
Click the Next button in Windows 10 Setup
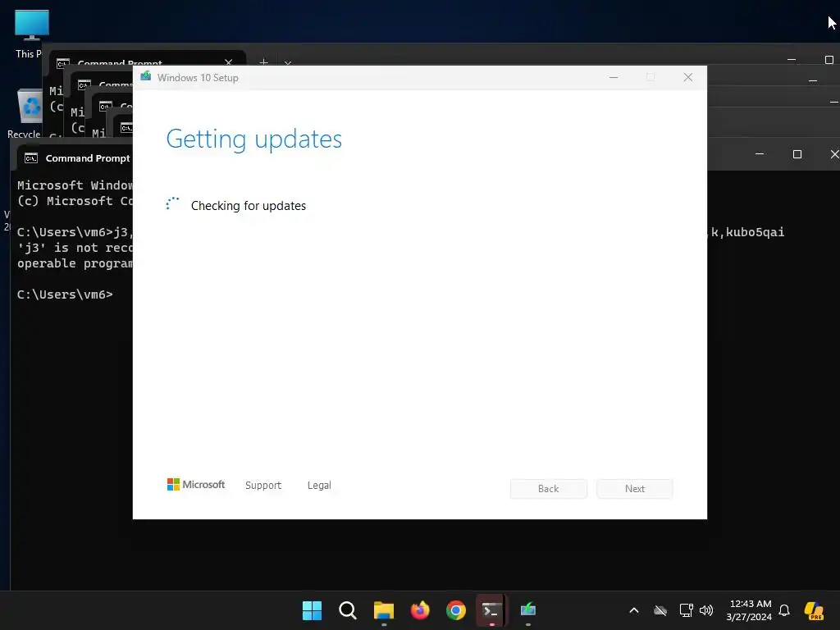[635, 489]
